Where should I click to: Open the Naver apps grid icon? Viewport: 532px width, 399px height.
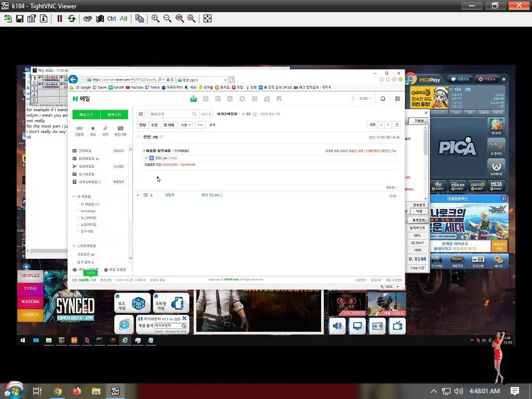[397, 99]
